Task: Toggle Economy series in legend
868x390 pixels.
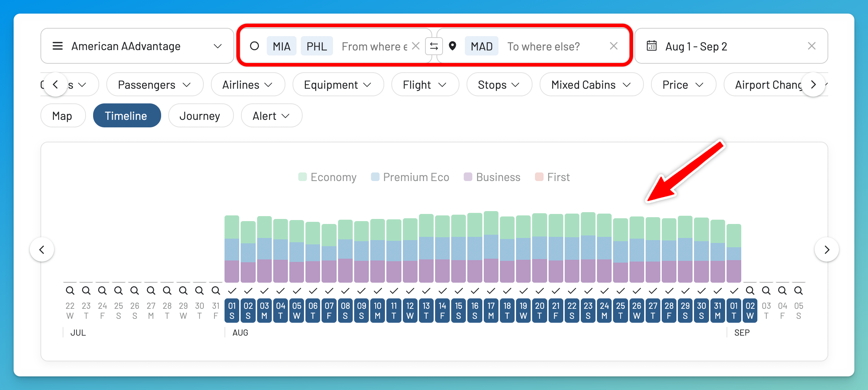Action: [327, 177]
